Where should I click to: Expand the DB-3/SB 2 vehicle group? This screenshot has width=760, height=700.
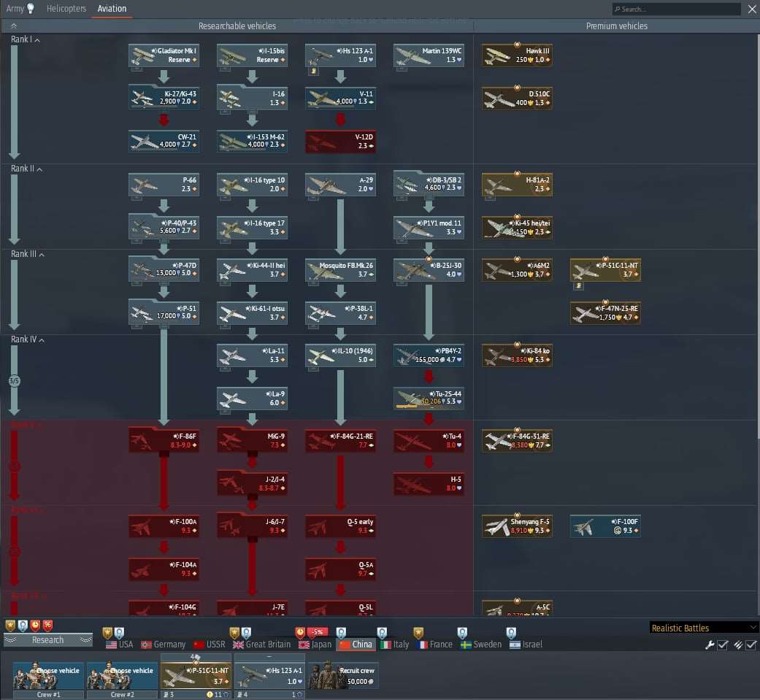(429, 185)
